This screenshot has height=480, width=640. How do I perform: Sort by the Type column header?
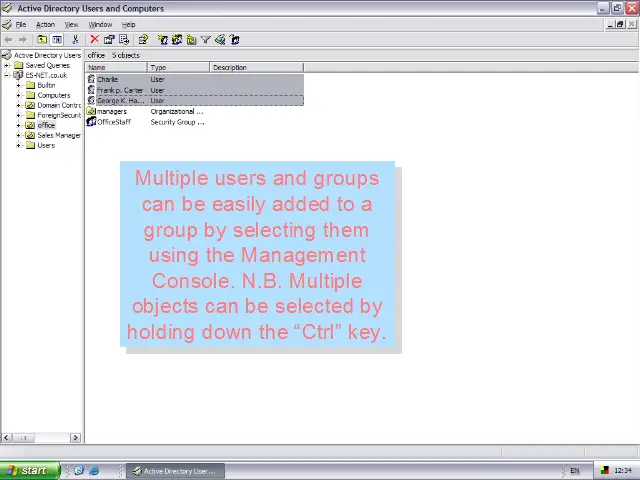coord(178,67)
